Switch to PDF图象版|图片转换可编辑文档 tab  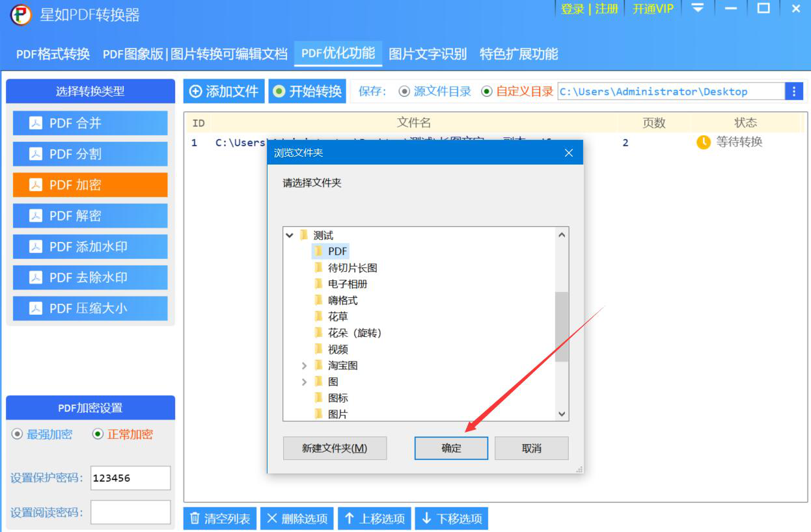(x=195, y=54)
